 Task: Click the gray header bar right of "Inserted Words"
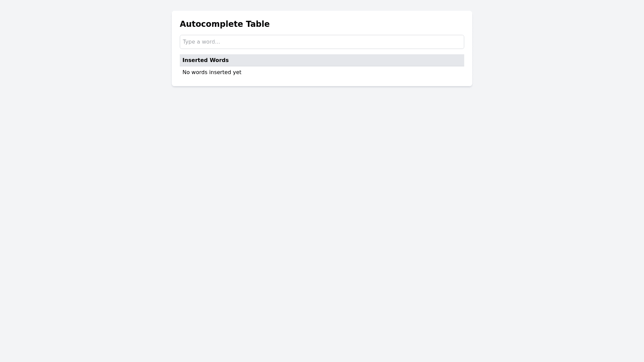345,60
